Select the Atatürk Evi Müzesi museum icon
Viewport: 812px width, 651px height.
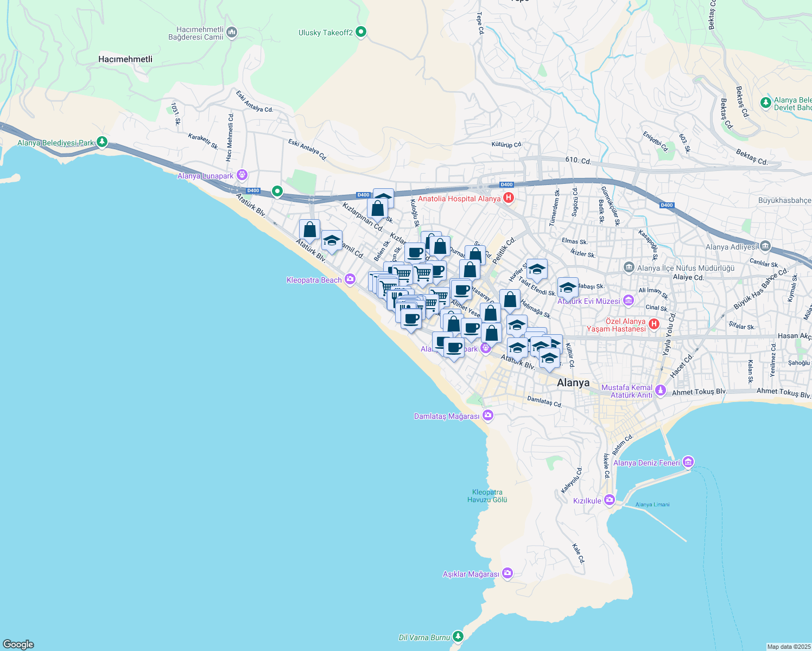pyautogui.click(x=629, y=300)
